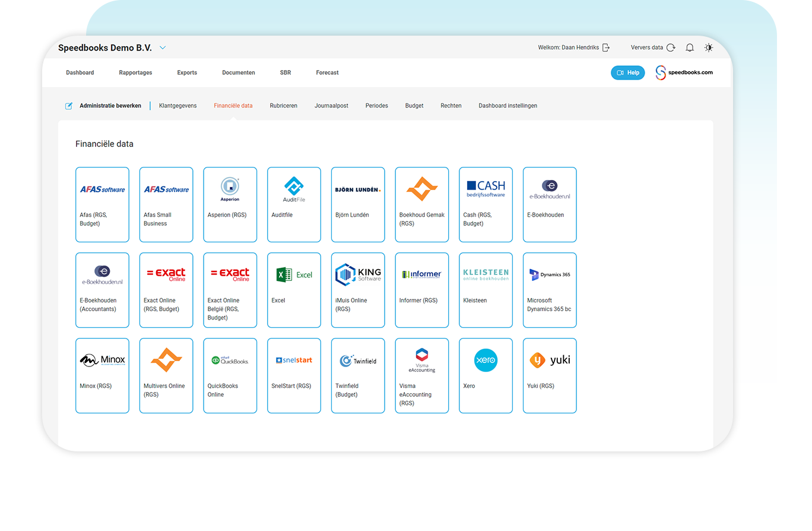Open the Budget tab

click(x=414, y=106)
